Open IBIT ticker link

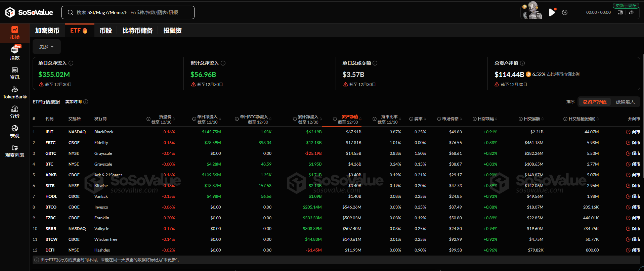[x=49, y=132]
